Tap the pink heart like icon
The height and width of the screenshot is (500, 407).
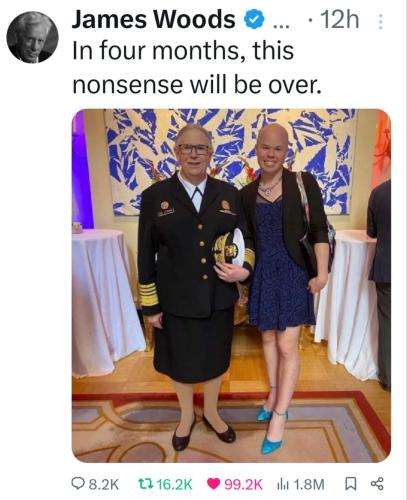click(x=214, y=484)
